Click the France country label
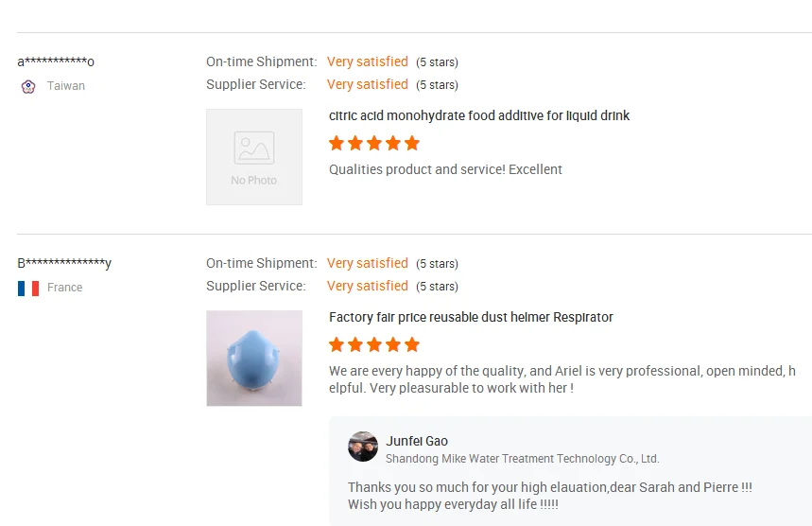Screen dimensions: 812x526 pos(64,288)
